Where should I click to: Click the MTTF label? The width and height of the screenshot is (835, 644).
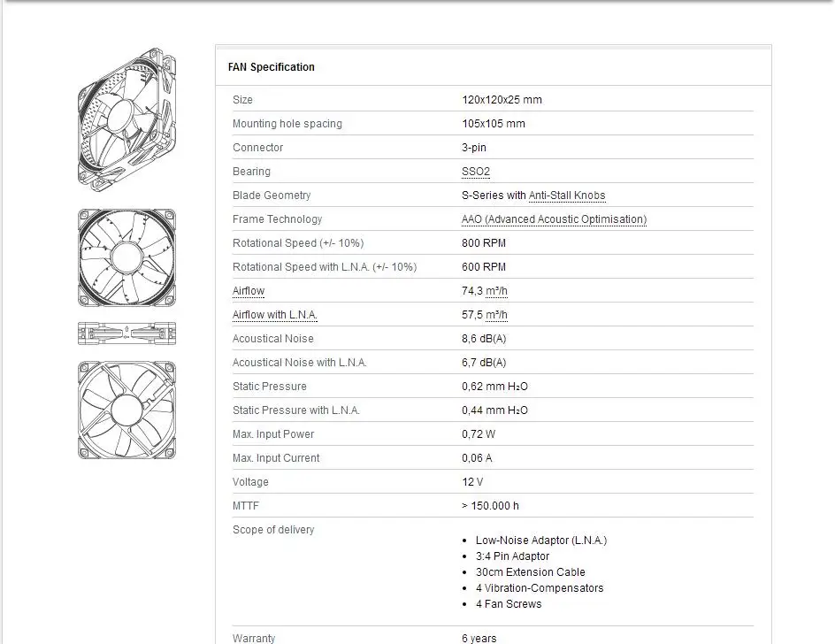(x=246, y=506)
